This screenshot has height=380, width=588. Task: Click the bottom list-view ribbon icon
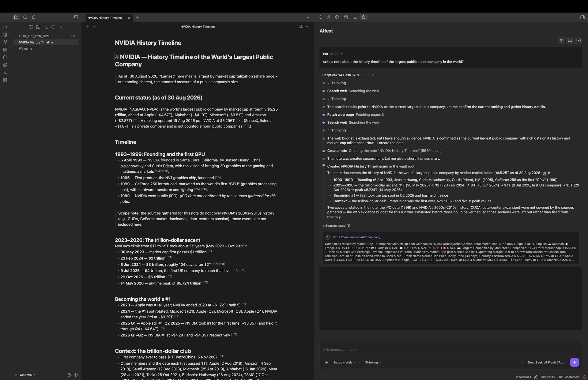point(5,80)
